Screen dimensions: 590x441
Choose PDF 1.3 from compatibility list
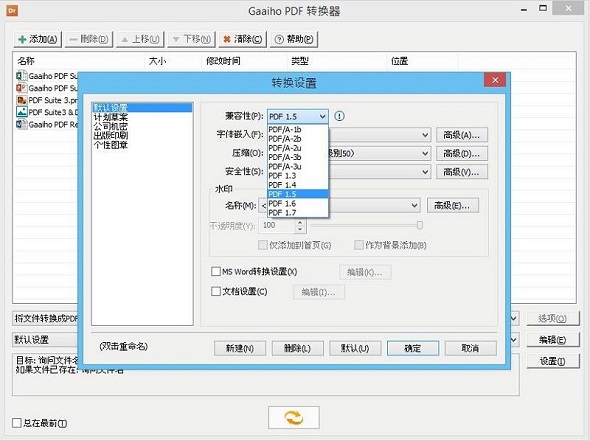(298, 176)
